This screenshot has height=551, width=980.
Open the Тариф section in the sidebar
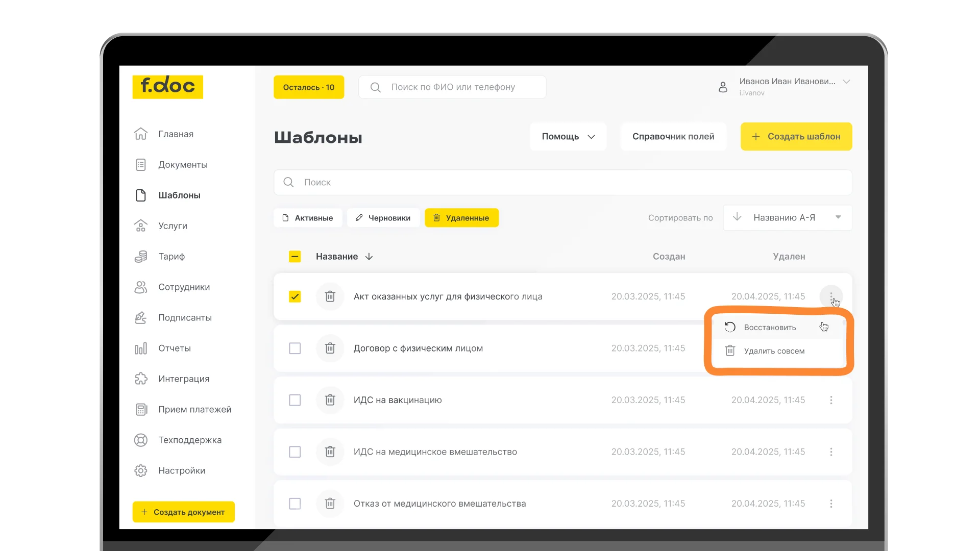click(171, 257)
